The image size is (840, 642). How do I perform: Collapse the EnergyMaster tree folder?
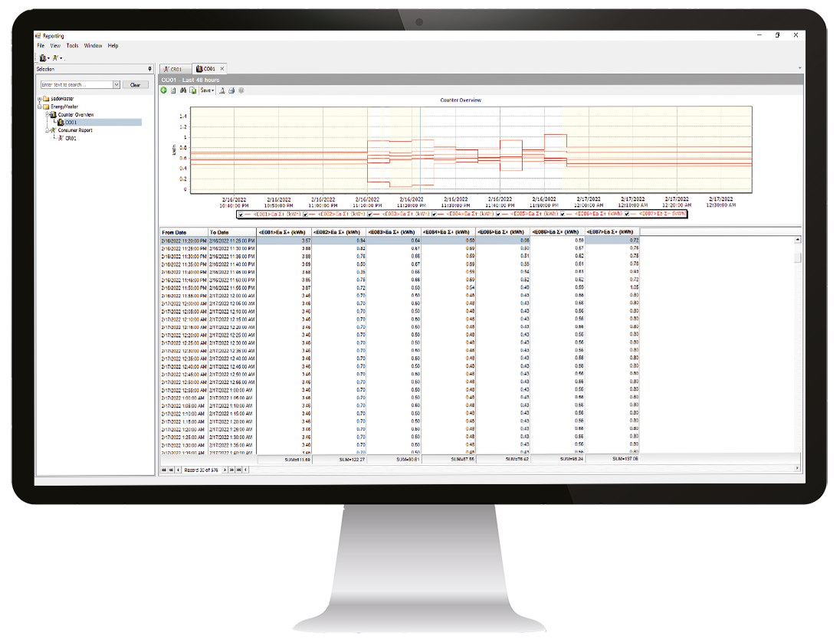click(x=39, y=106)
